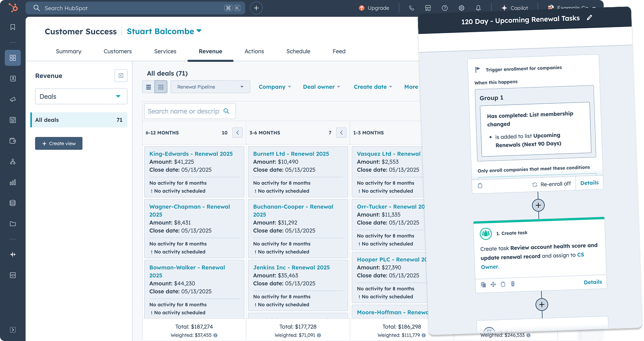
Task: Open the Schedule tab
Action: [298, 51]
